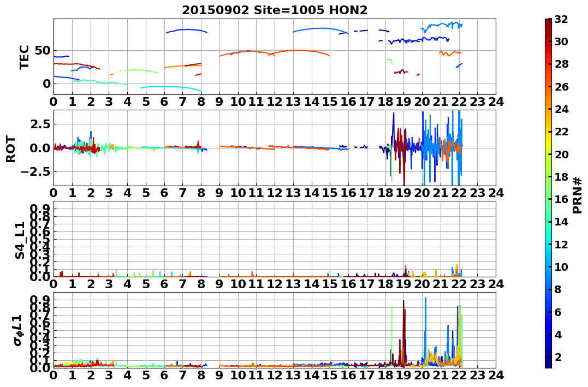Click the '2.5' y-tick on ROT panel

click(x=40, y=124)
